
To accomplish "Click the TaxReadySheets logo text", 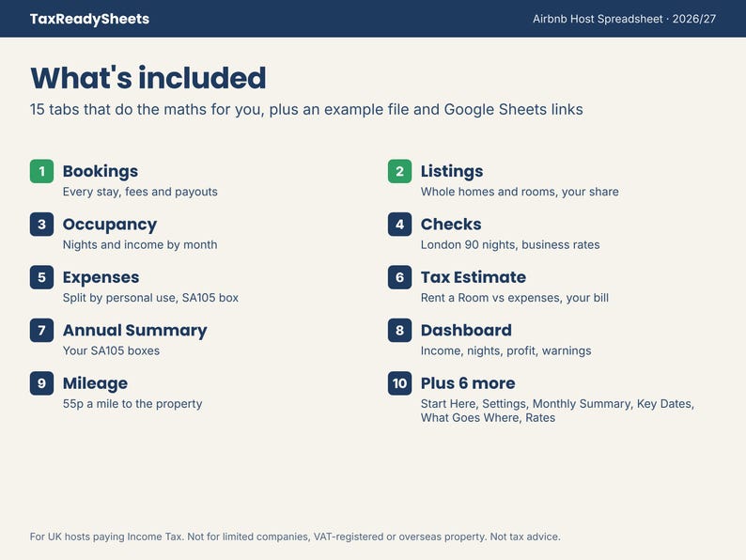I will click(89, 19).
